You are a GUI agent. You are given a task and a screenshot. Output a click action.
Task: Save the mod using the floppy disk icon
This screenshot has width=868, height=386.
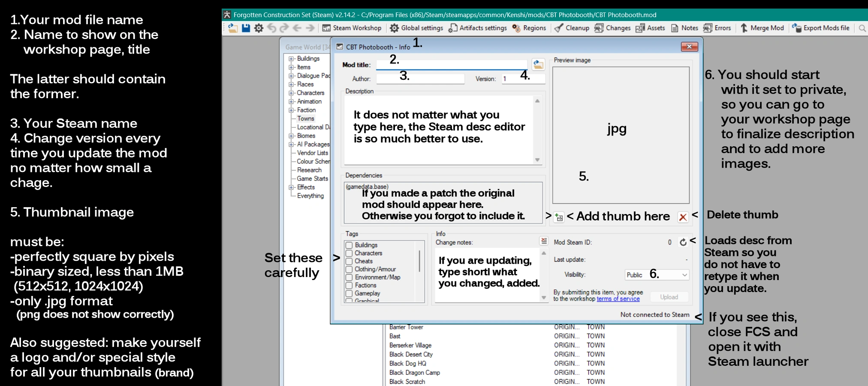246,28
